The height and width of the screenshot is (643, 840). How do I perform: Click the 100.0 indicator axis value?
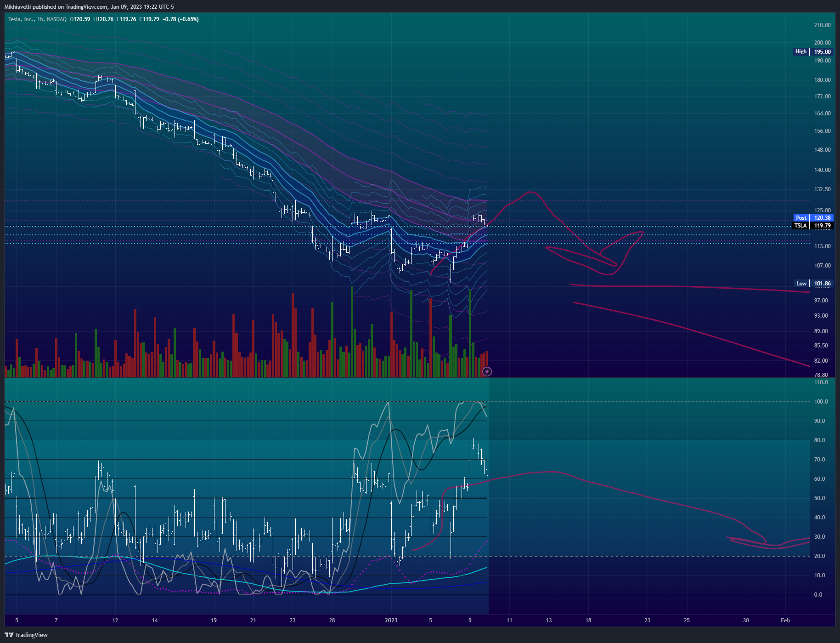[x=821, y=402]
